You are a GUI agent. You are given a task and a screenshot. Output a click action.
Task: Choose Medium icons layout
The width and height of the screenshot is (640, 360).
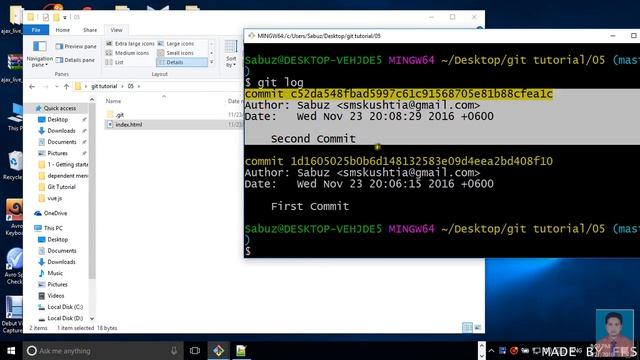(127, 53)
